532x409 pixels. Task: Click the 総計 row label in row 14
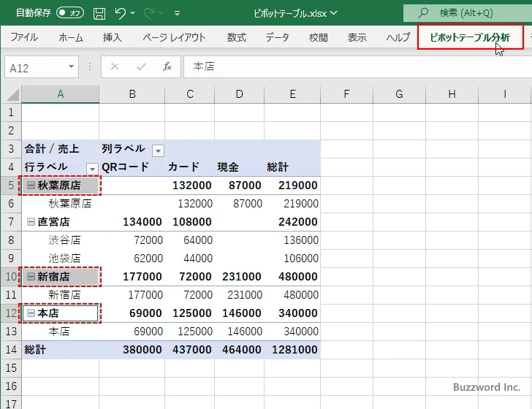pos(35,350)
